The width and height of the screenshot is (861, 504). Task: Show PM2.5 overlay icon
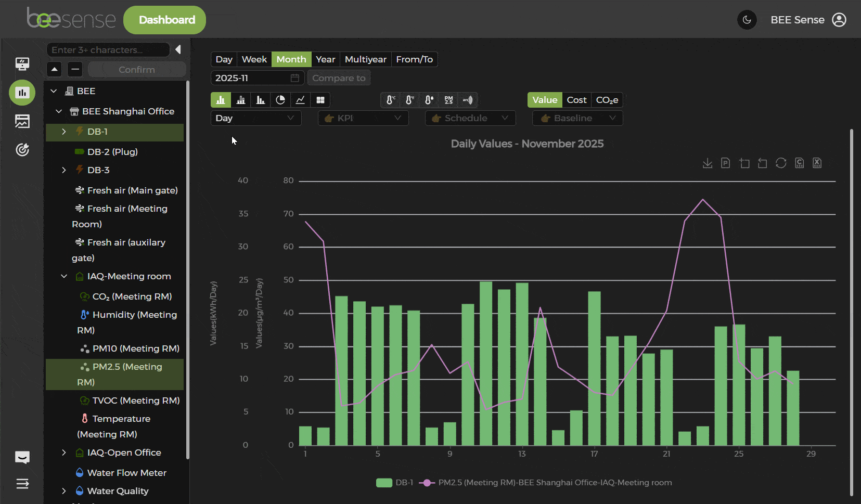coord(448,100)
